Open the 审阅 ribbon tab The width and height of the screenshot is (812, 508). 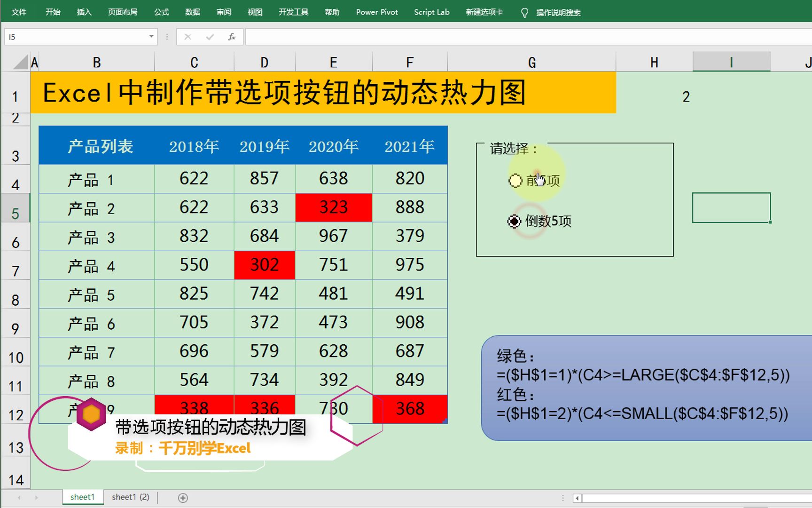[224, 12]
